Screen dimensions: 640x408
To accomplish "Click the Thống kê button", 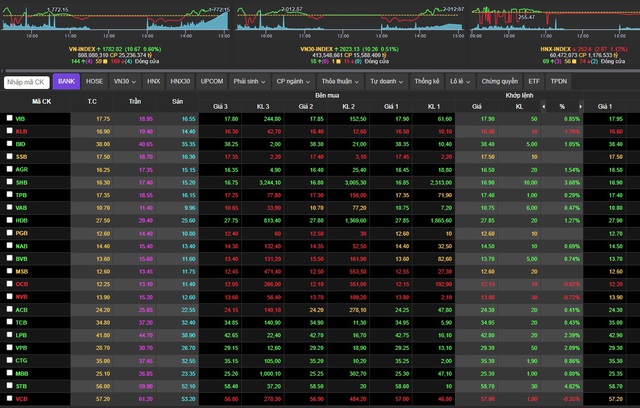I will [427, 80].
